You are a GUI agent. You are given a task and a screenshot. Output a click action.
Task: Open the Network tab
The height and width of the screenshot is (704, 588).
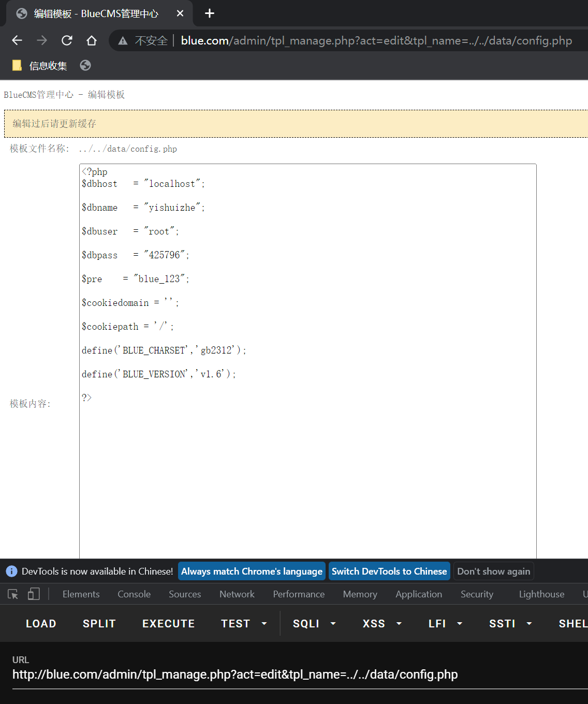[x=237, y=594]
